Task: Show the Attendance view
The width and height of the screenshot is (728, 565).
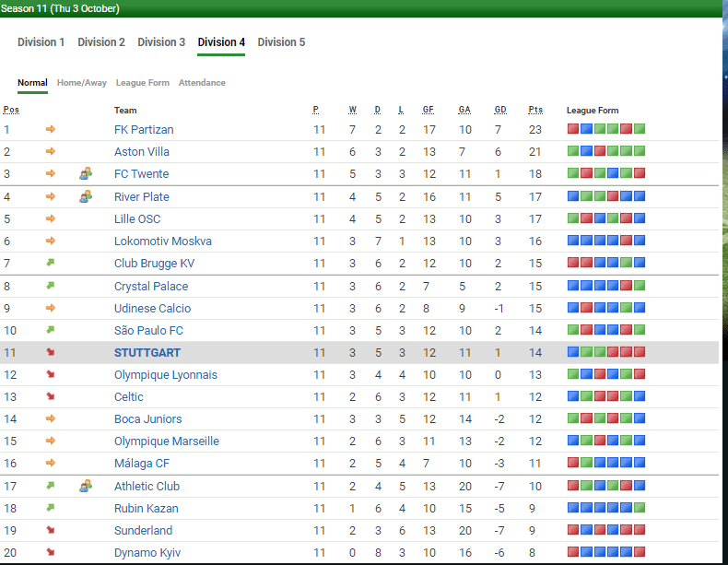Action: [x=202, y=83]
